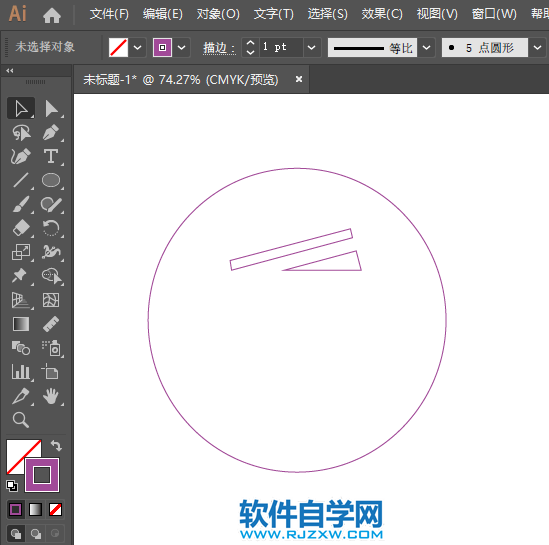Select the Selection tool (black arrow)

tap(21, 109)
